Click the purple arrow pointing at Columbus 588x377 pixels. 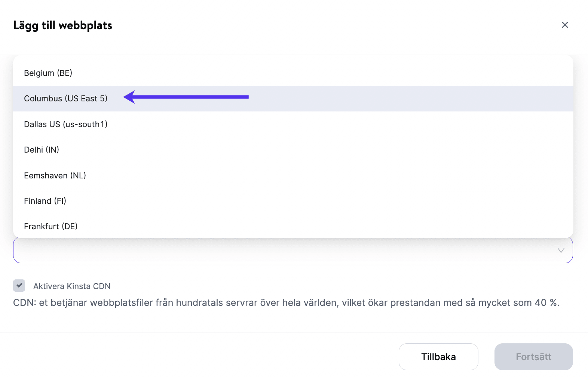186,97
